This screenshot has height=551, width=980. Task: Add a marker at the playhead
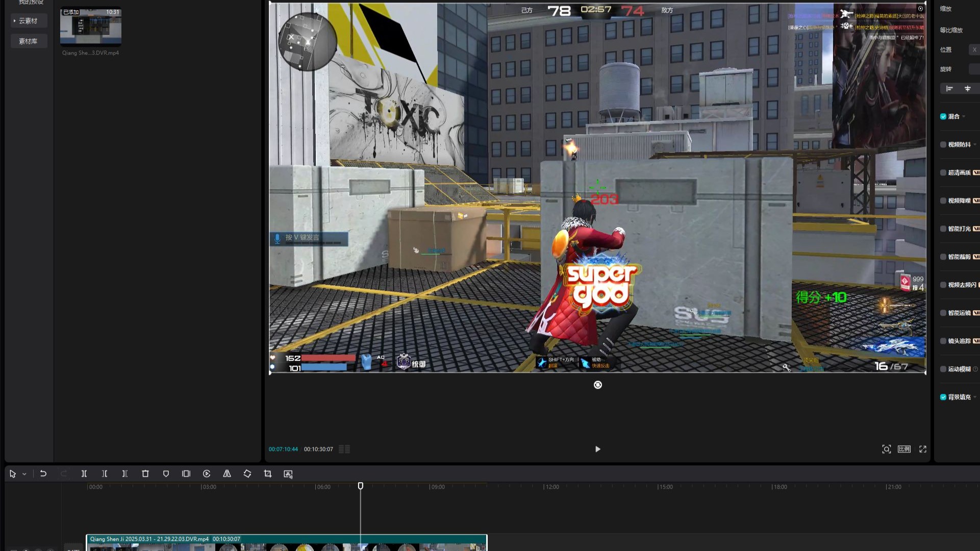(166, 474)
